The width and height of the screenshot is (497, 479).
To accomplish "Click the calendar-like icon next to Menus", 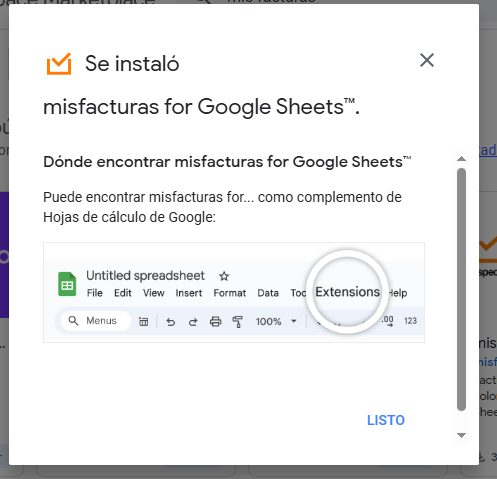I will [x=144, y=321].
